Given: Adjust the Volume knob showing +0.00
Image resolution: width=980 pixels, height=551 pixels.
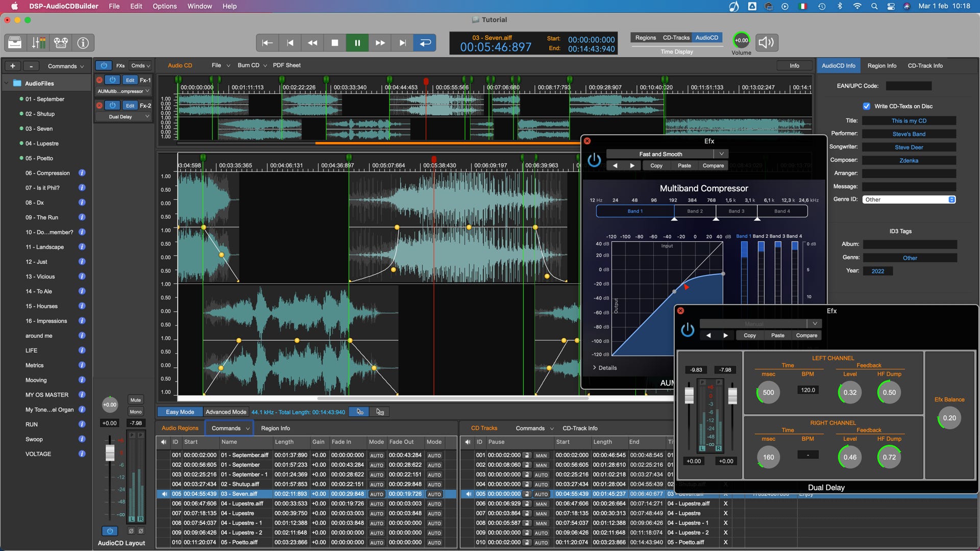Looking at the screenshot, I should (741, 40).
